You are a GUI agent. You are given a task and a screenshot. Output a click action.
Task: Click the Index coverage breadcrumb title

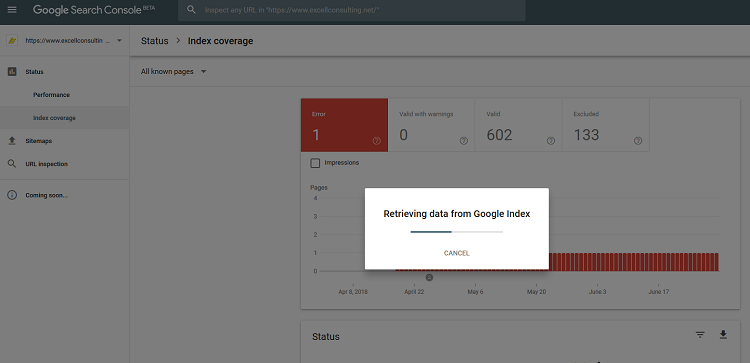pyautogui.click(x=220, y=41)
